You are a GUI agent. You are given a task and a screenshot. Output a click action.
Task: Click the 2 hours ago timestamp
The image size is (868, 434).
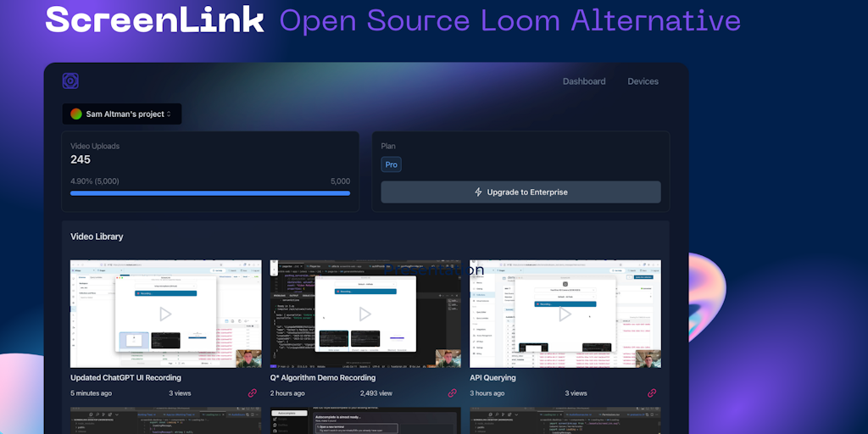(x=287, y=393)
